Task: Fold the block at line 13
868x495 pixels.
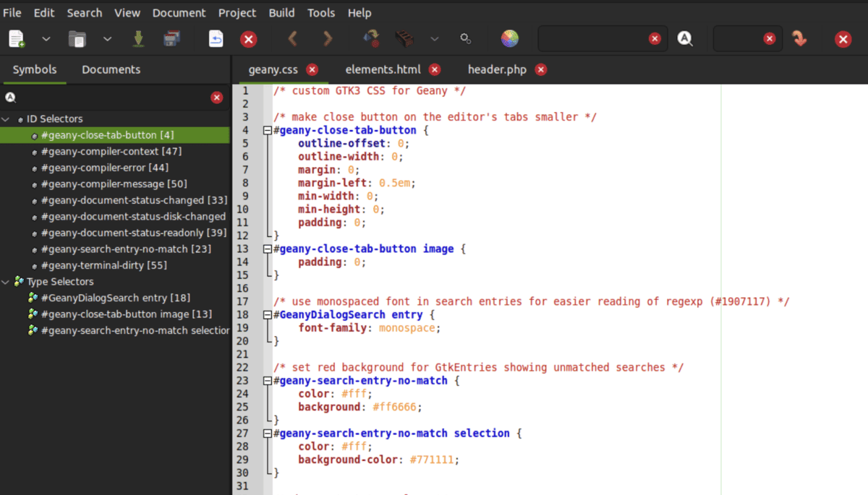Action: [x=268, y=249]
